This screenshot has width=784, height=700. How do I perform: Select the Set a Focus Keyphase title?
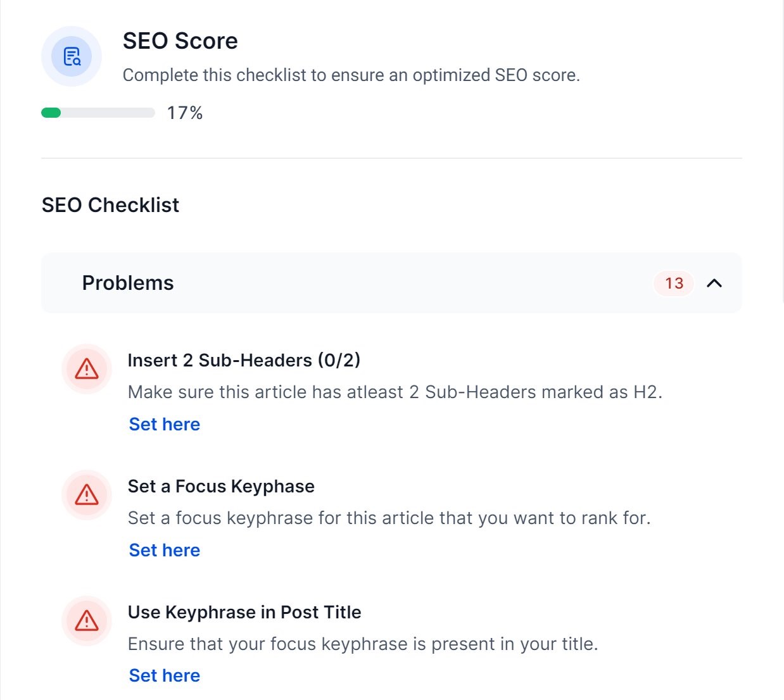[x=221, y=486]
